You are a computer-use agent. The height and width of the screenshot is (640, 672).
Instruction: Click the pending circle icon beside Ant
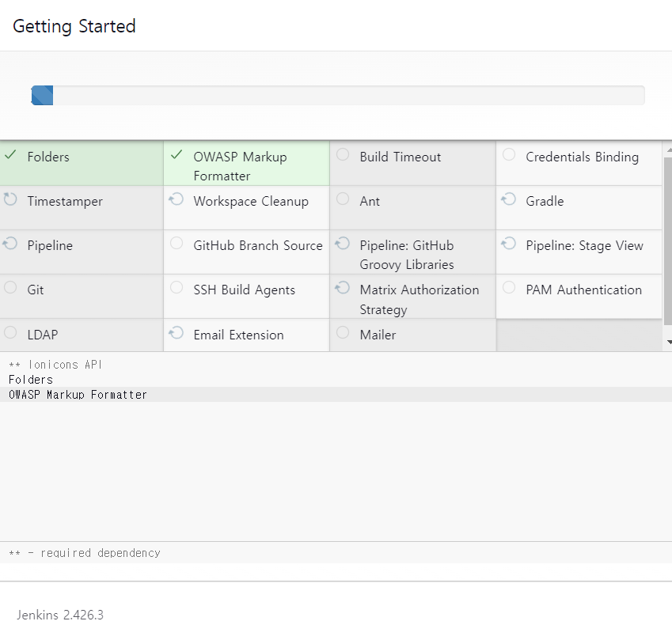pos(343,199)
